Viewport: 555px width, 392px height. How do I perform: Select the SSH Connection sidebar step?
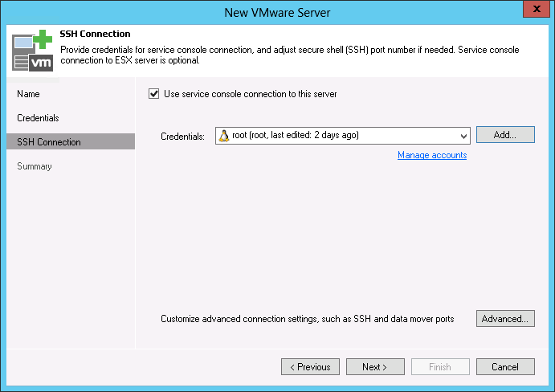pyautogui.click(x=49, y=142)
